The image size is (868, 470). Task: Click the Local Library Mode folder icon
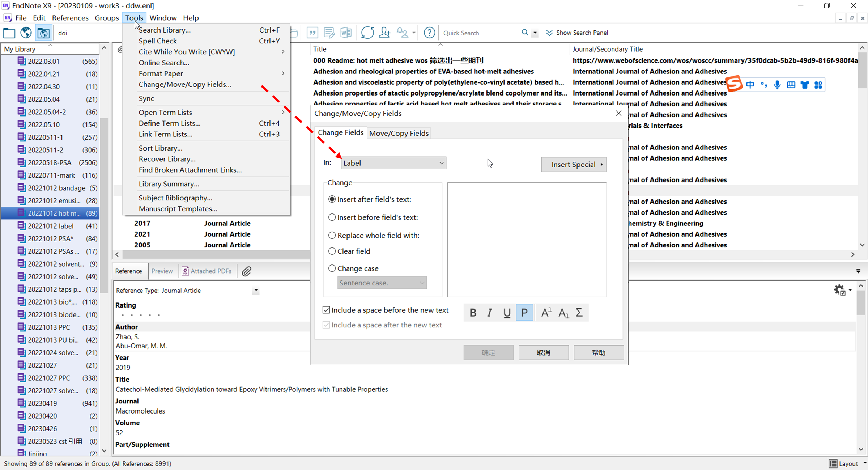(x=9, y=33)
